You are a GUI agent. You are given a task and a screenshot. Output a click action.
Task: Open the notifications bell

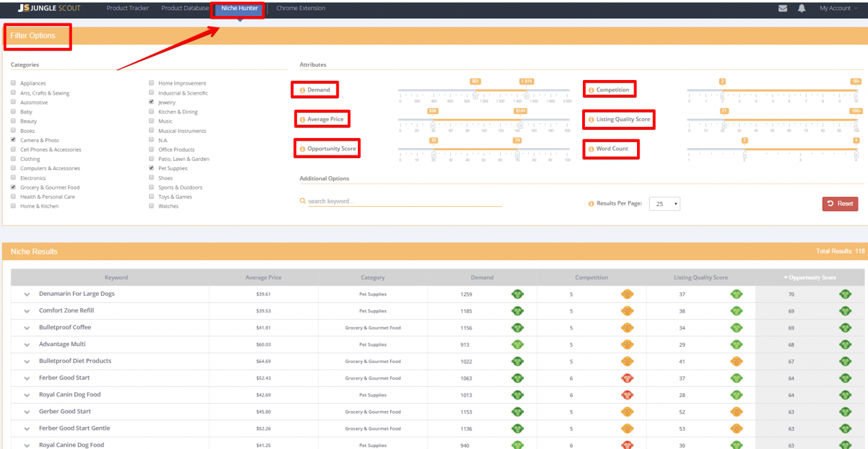[x=801, y=8]
